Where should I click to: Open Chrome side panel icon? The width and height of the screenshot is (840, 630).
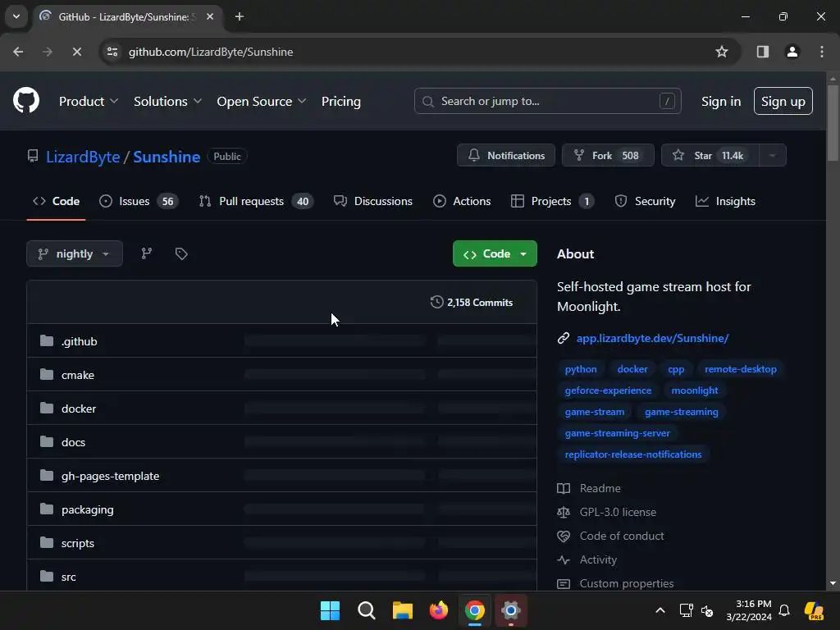click(762, 52)
